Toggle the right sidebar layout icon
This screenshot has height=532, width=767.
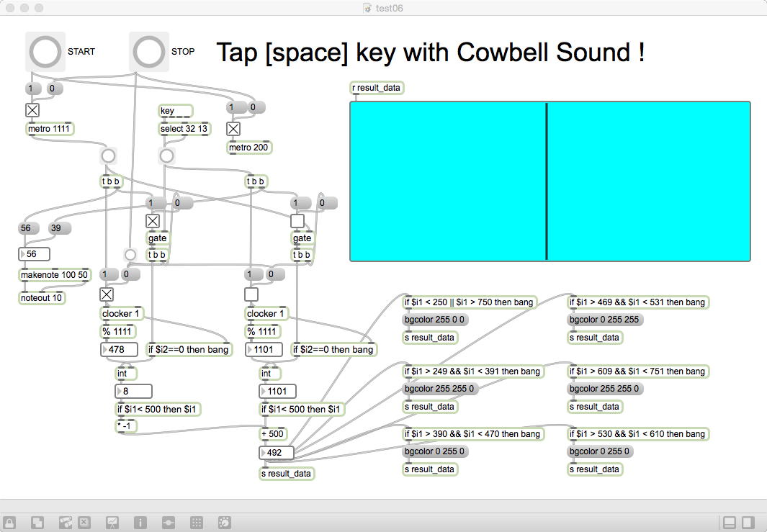pos(748,522)
